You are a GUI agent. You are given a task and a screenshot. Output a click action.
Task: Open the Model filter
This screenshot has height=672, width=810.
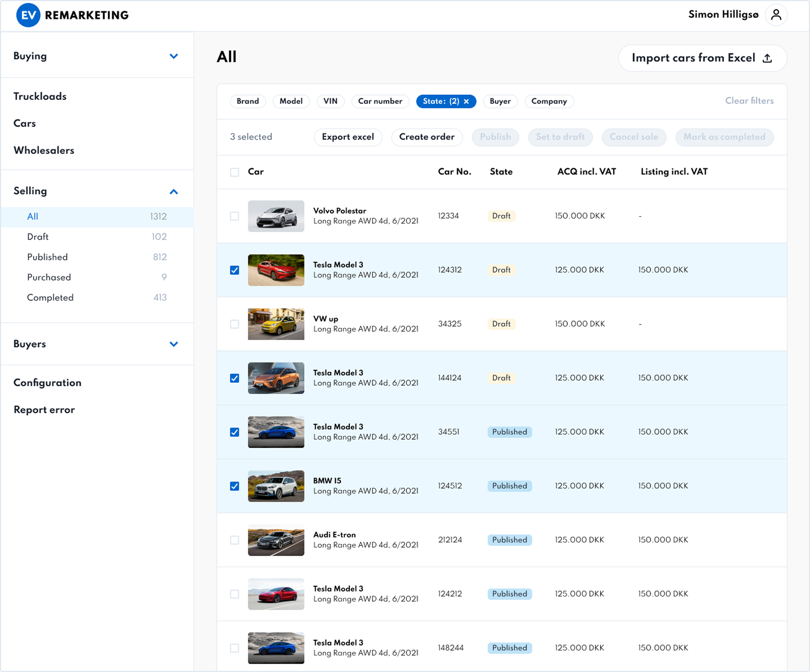291,102
